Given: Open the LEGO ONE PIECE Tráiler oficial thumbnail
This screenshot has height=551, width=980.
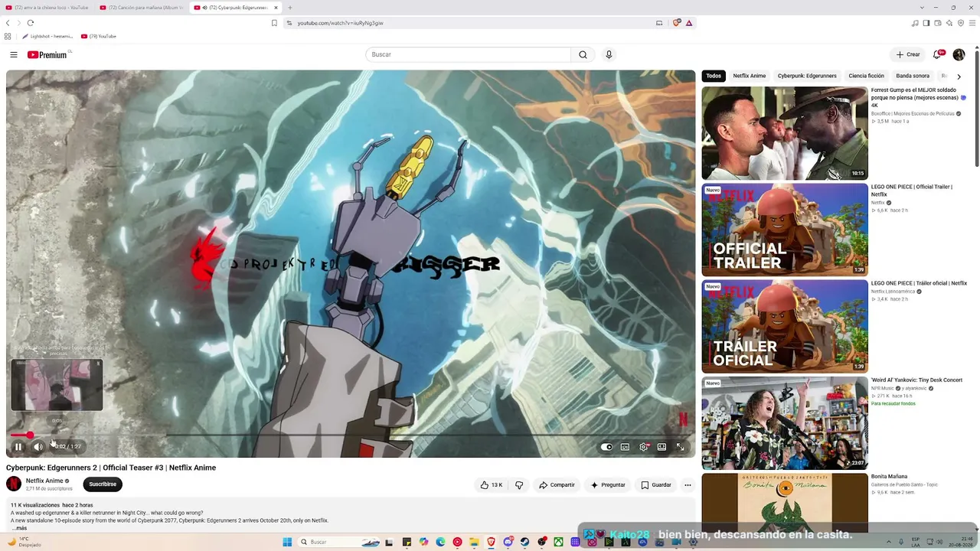Looking at the screenshot, I should click(785, 326).
